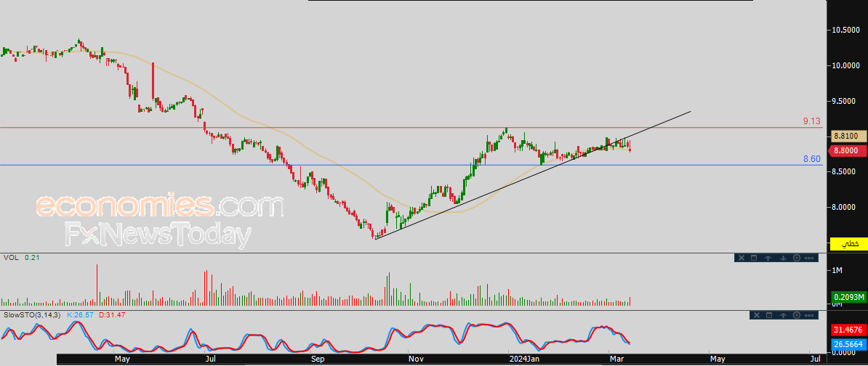
Task: Click the Sep time axis label
Action: 318,359
